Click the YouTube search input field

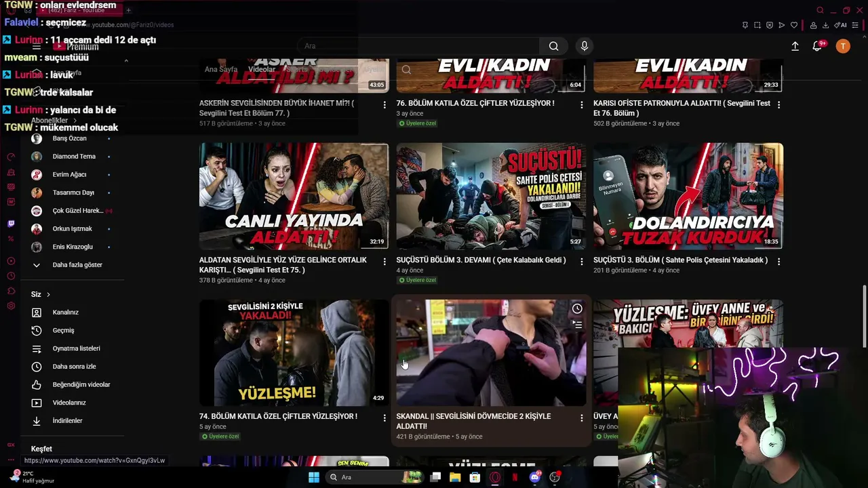[418, 46]
